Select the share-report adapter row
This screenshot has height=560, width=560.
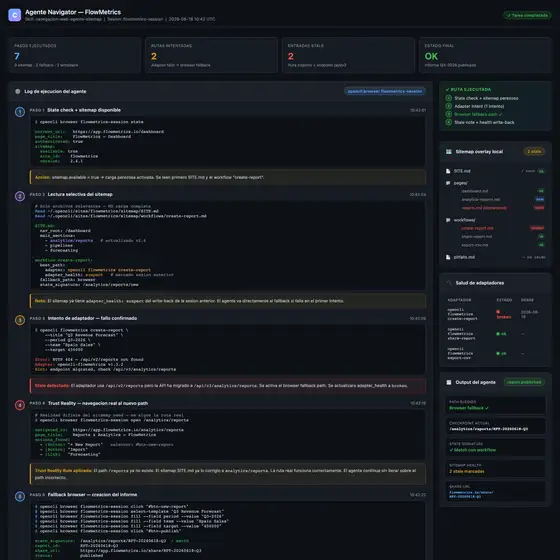point(495,334)
